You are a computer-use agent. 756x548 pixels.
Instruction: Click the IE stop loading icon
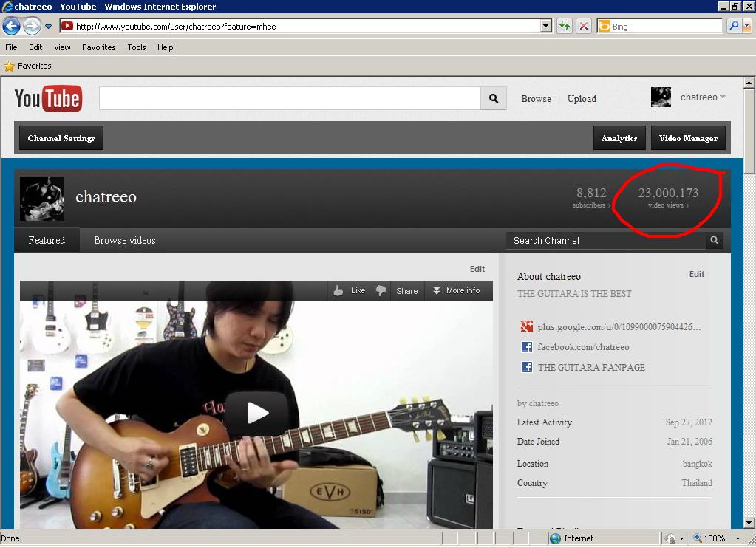tap(583, 26)
